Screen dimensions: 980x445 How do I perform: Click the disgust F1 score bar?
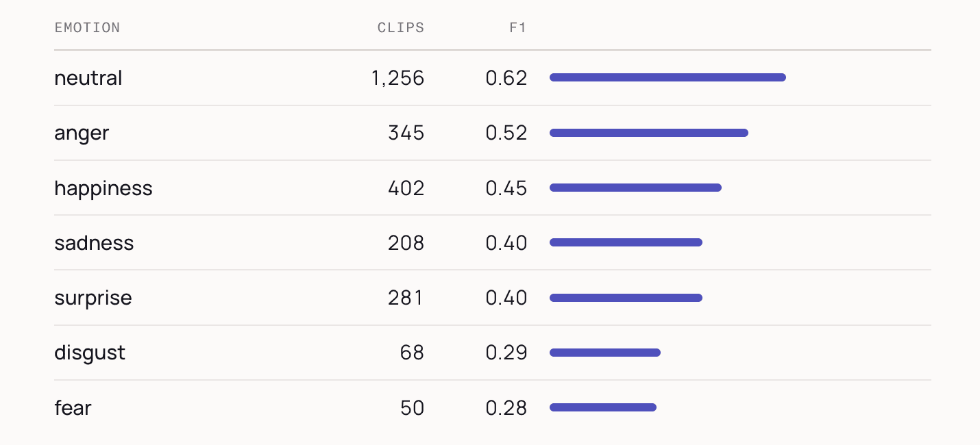(605, 353)
